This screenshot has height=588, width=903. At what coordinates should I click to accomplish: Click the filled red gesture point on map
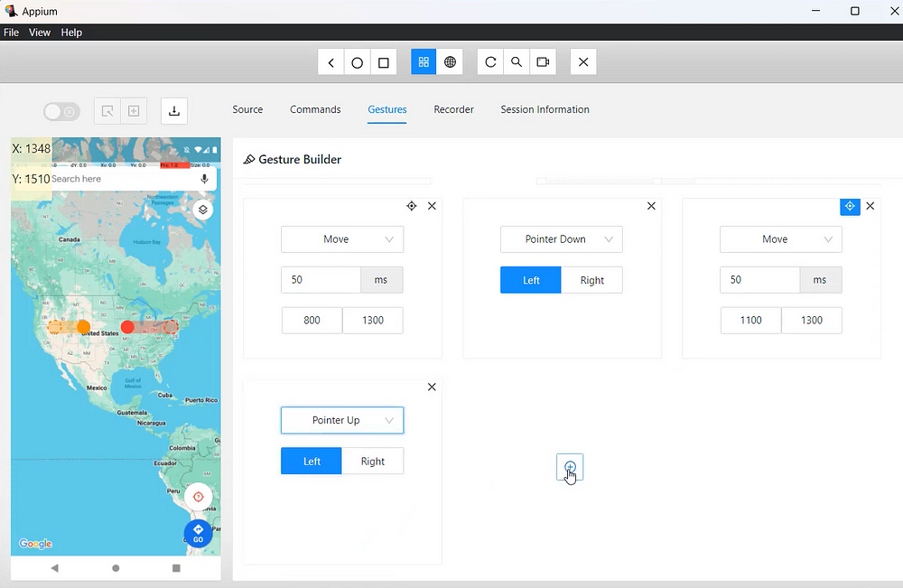click(127, 327)
